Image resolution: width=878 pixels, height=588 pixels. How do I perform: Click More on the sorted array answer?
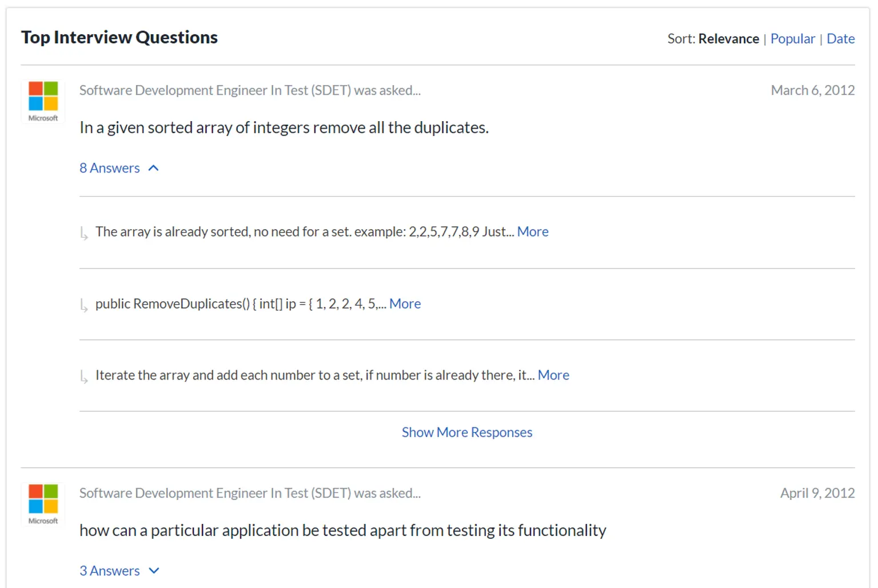click(x=533, y=231)
